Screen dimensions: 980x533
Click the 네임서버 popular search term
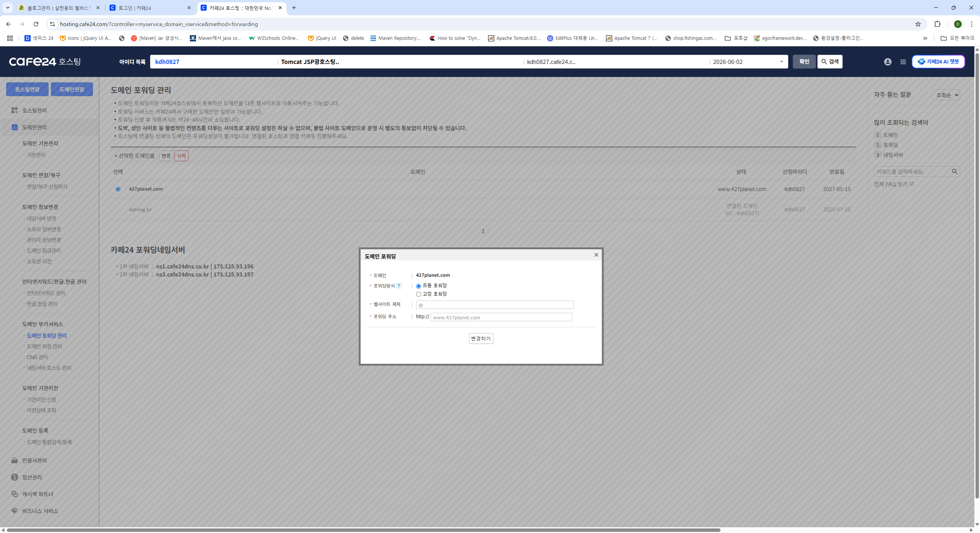[x=893, y=155]
